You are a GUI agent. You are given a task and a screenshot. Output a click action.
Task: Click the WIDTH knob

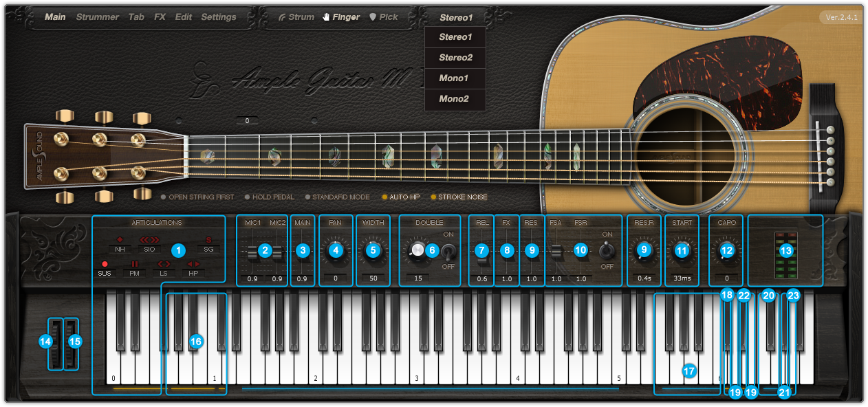[x=373, y=251]
